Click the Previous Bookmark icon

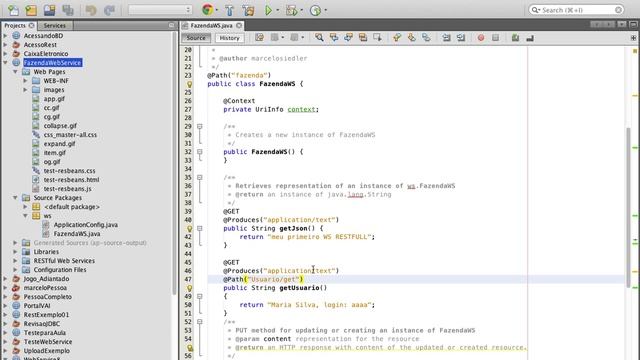click(x=397, y=38)
